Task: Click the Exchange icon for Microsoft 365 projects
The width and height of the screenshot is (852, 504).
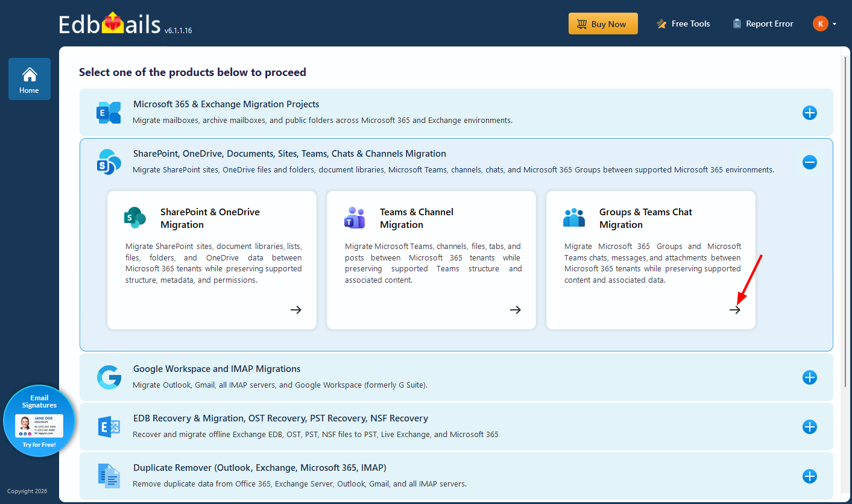Action: click(109, 113)
